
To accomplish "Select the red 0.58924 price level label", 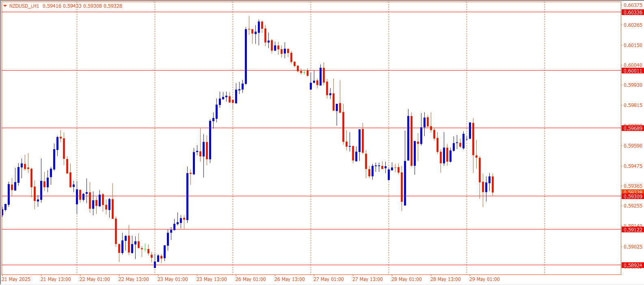I will (633, 265).
